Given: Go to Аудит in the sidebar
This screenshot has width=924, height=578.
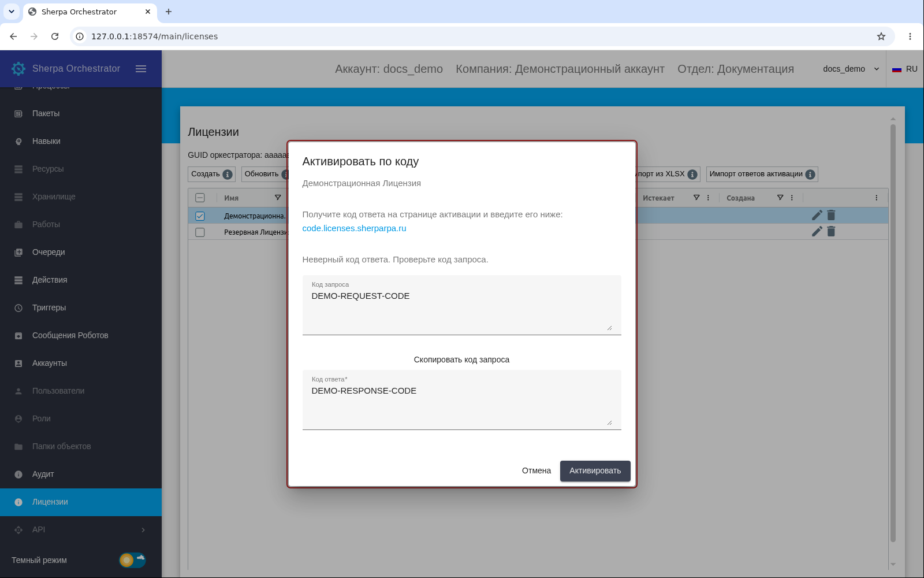Looking at the screenshot, I should click(x=81, y=474).
